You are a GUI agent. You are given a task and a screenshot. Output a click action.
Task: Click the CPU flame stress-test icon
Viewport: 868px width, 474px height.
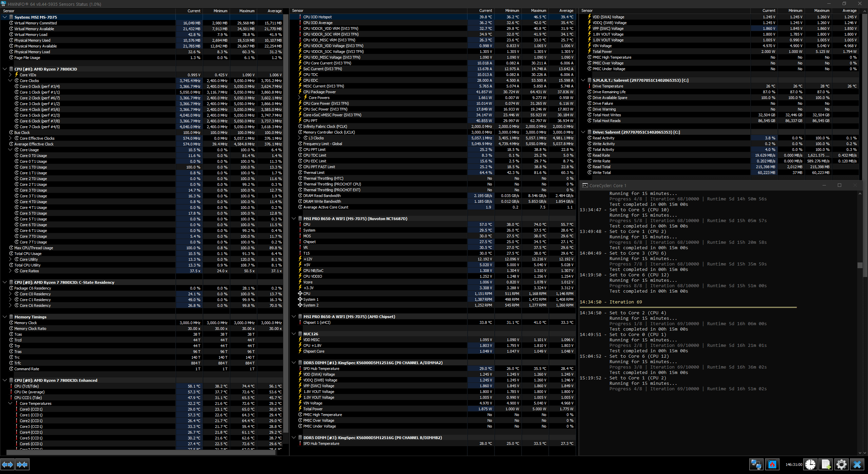[772, 465]
